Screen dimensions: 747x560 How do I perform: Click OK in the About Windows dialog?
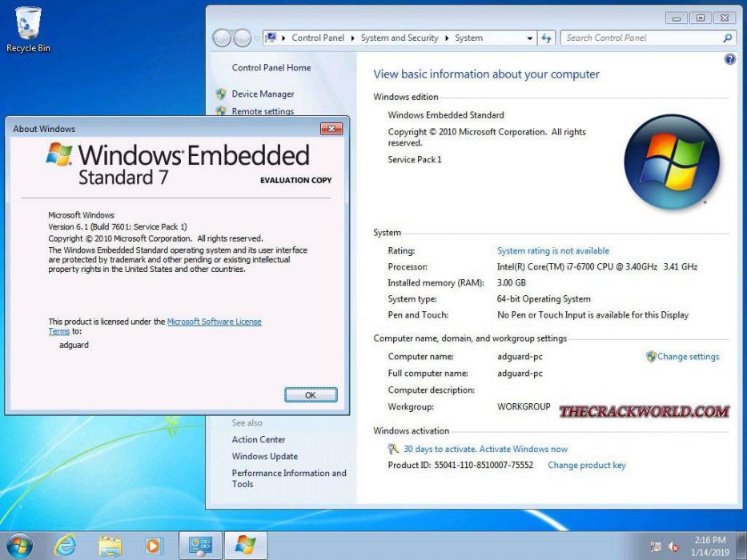click(x=311, y=394)
